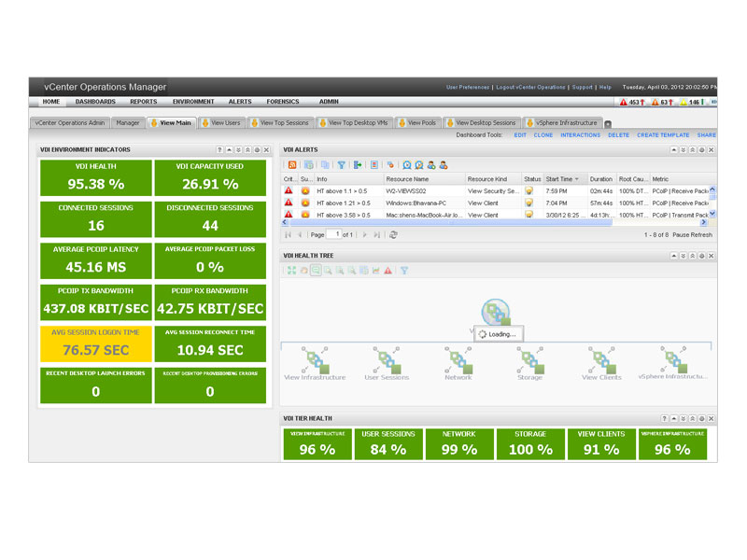
Task: Click the filter icon in VDI Health Tree toolbar
Action: 404,271
